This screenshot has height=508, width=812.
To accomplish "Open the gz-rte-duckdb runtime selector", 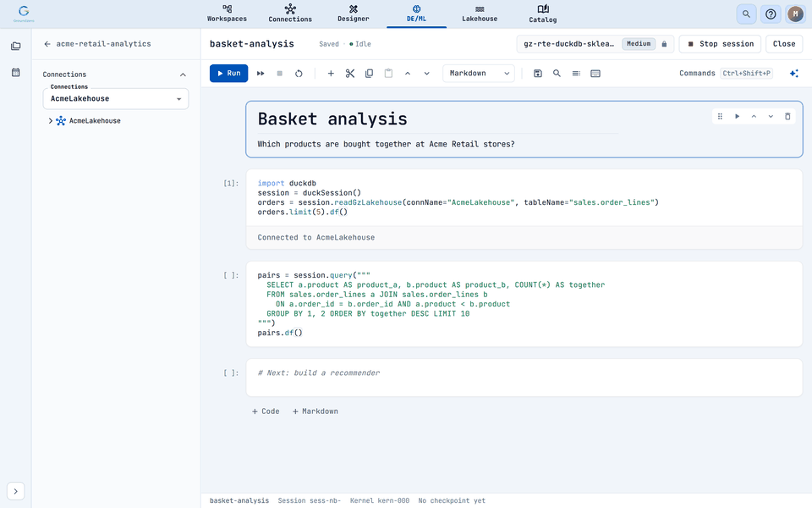I will [595, 44].
